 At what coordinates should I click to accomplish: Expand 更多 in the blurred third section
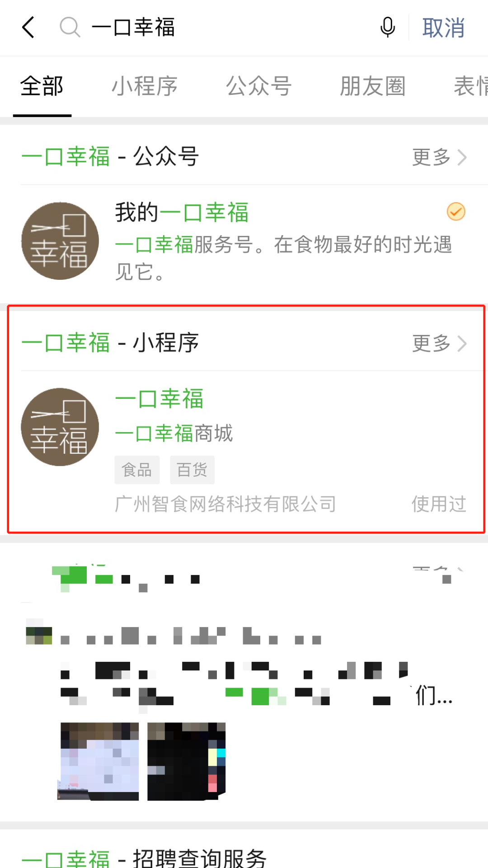pyautogui.click(x=439, y=573)
